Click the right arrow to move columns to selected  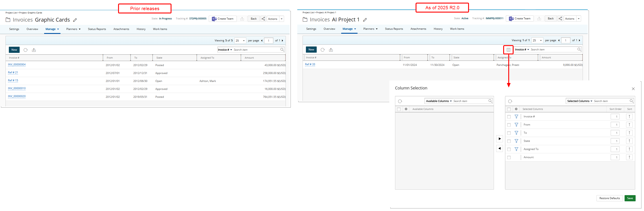click(x=499, y=139)
